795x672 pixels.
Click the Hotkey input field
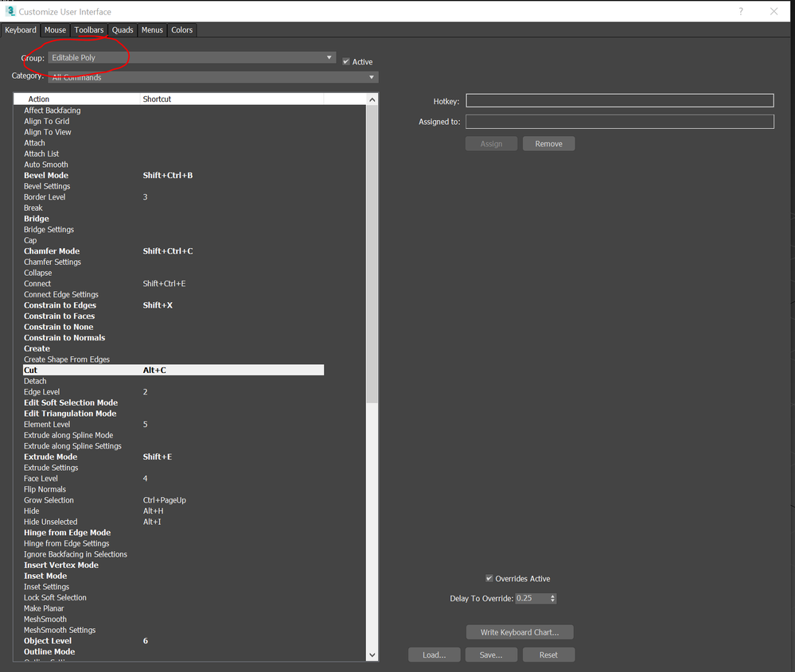[x=620, y=101]
